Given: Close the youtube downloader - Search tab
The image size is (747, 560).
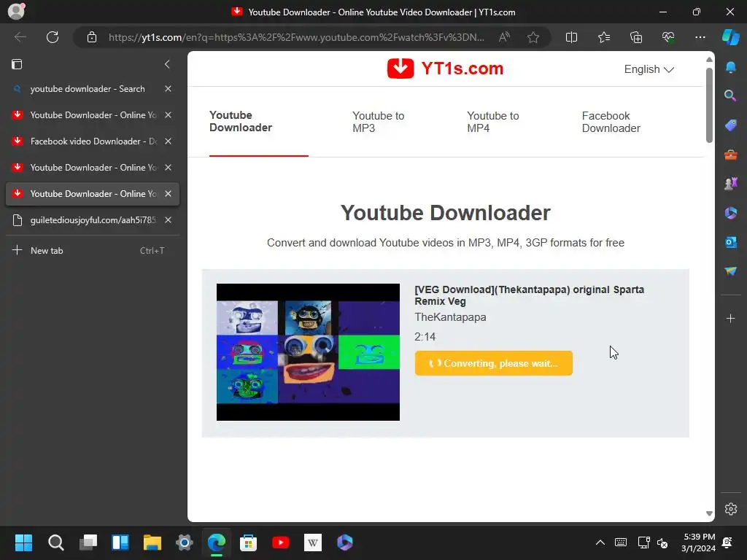Looking at the screenshot, I should (169, 89).
